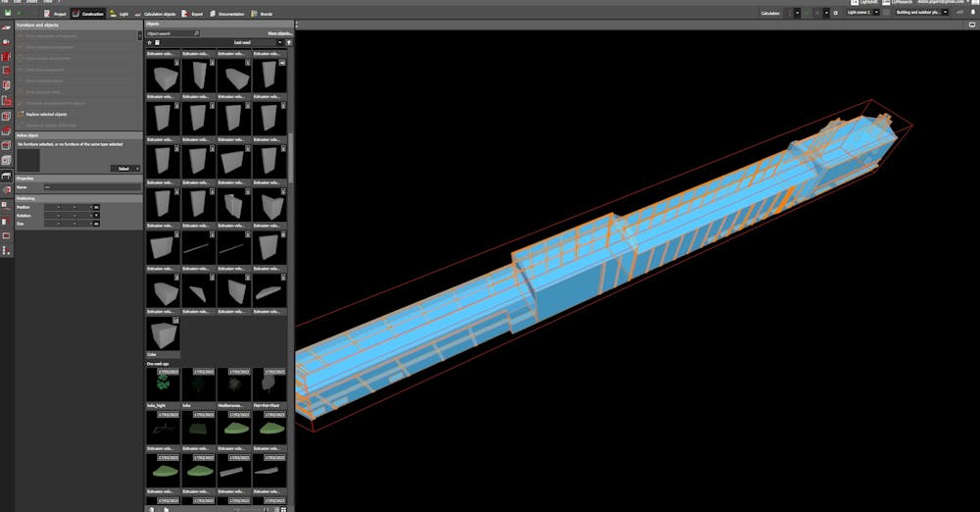Viewport: 980px width, 512px height.
Task: Open the Export mode tab
Action: 192,14
